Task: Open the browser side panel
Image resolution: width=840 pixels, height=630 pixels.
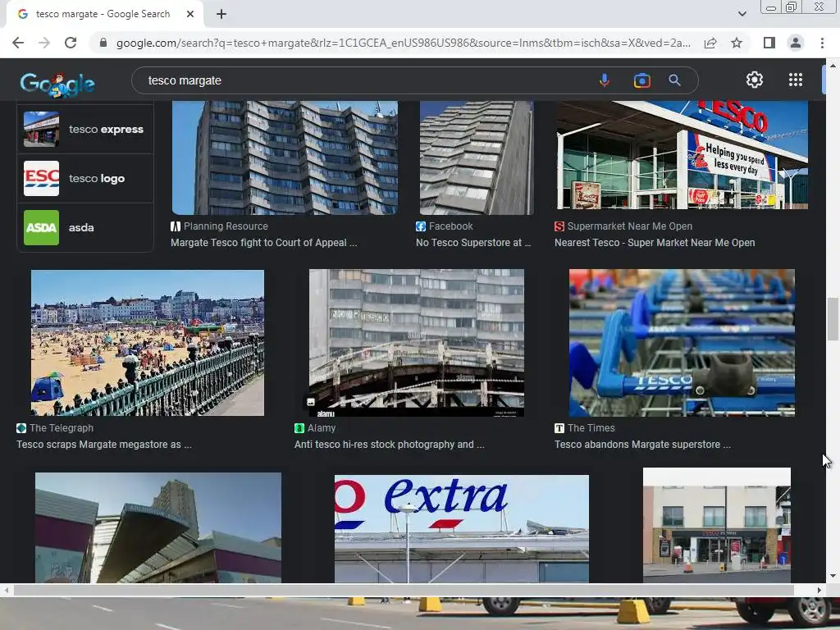Action: pos(769,43)
